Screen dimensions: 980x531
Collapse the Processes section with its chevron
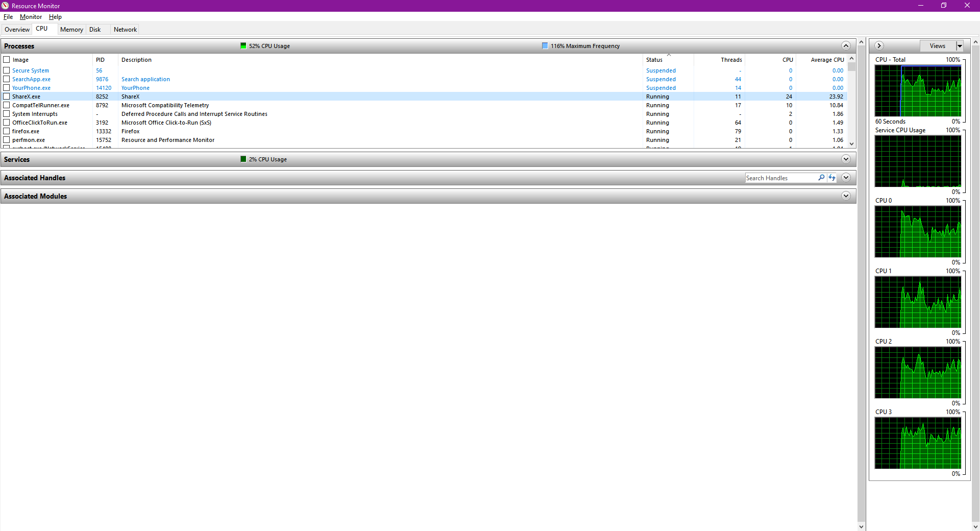pos(846,45)
